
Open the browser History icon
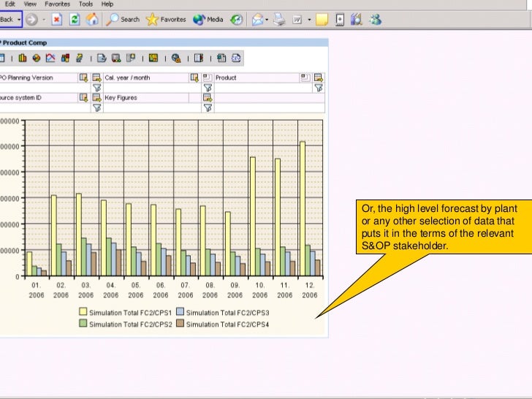coord(237,19)
